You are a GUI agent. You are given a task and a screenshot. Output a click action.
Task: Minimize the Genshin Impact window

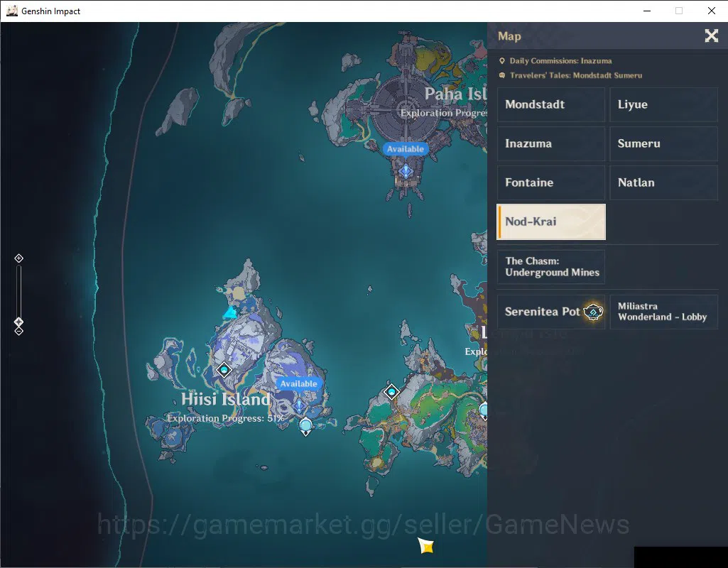(x=647, y=11)
